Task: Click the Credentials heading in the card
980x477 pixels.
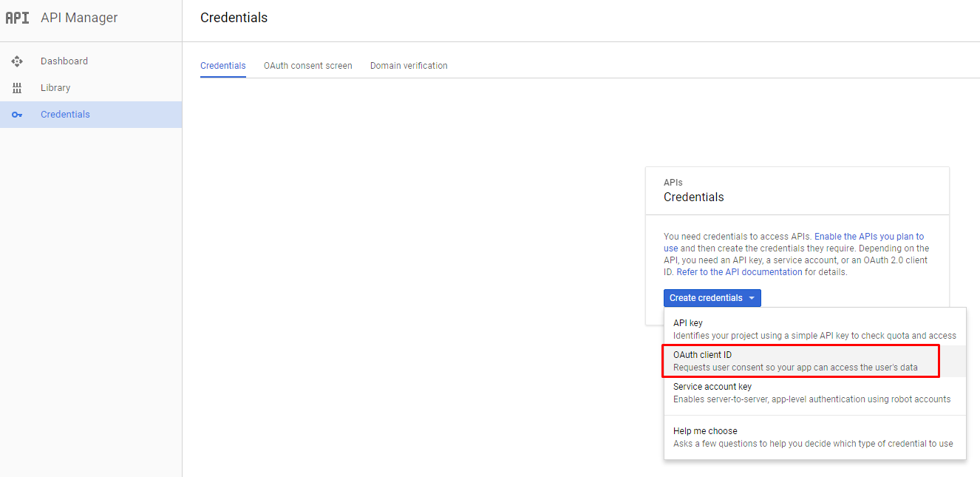Action: pos(694,197)
